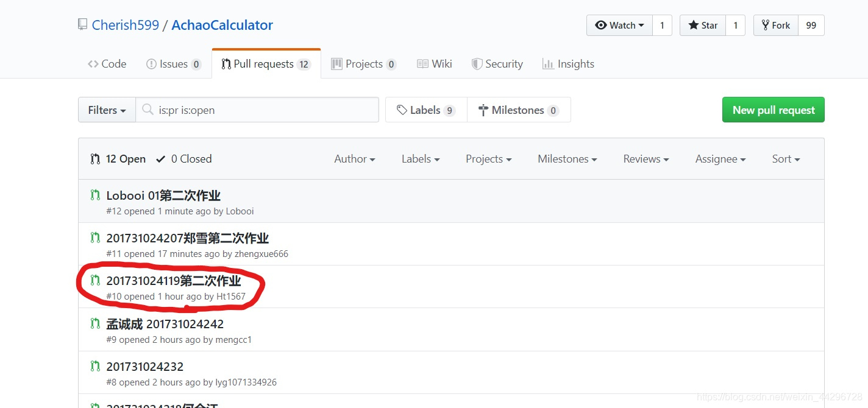
Task: Click the New pull request button
Action: pyautogui.click(x=774, y=110)
